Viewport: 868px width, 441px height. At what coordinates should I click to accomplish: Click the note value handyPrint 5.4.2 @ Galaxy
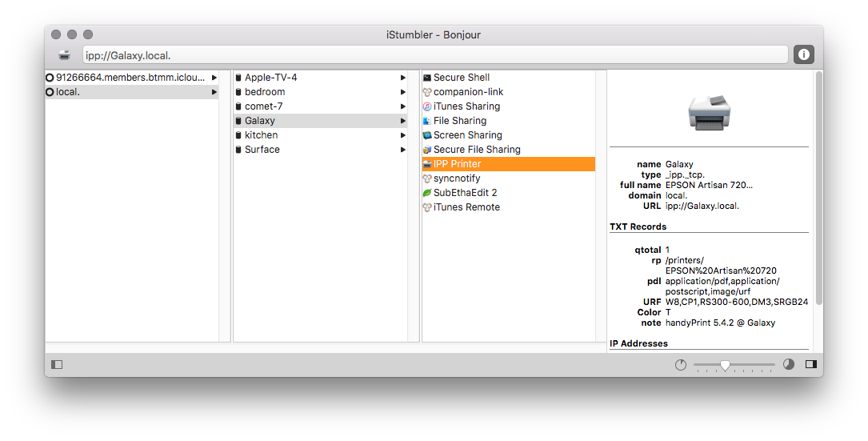720,323
